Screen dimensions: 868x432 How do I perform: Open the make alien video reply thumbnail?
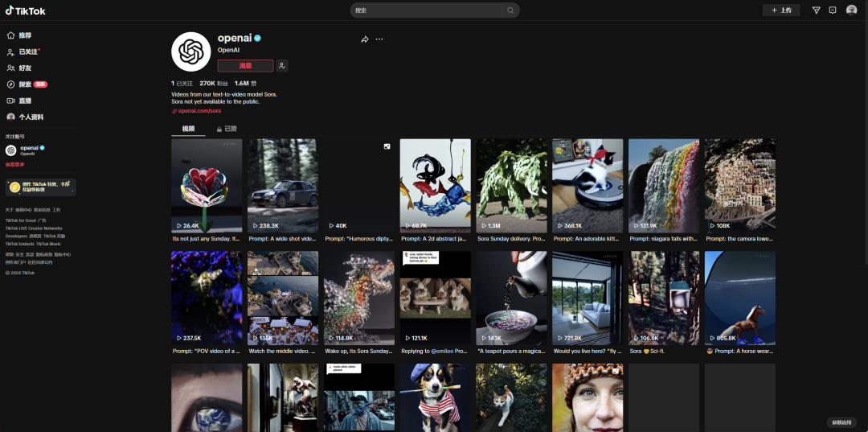359,397
